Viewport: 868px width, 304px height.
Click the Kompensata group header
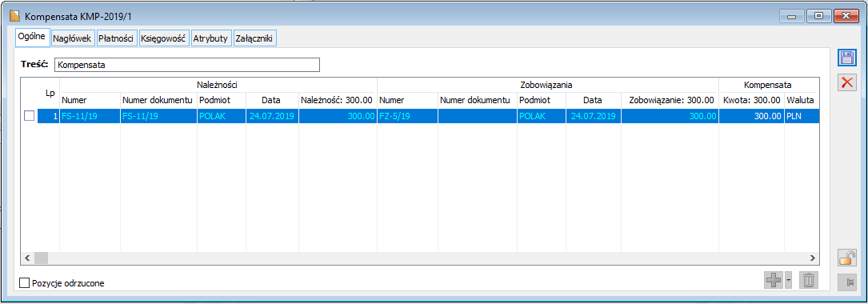[768, 86]
